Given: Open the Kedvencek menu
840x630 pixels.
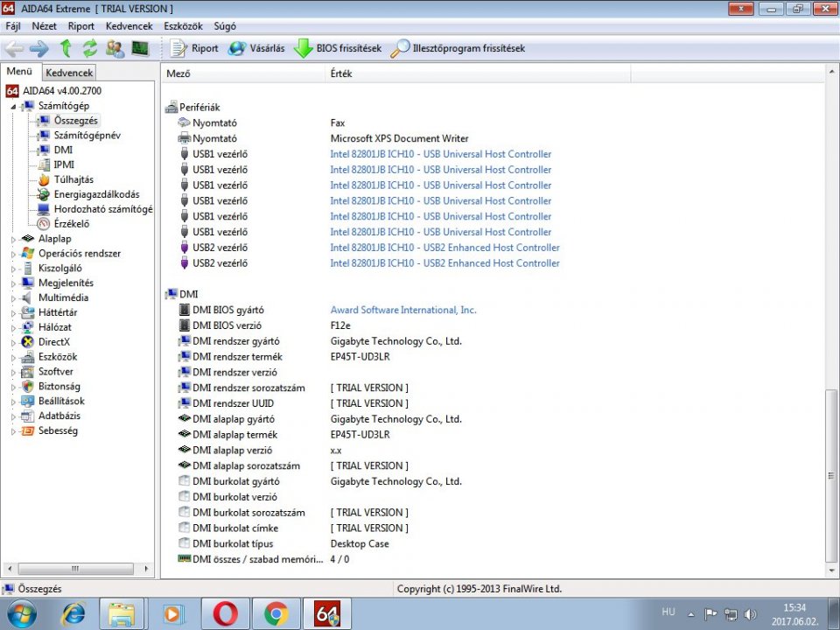Looking at the screenshot, I should point(129,26).
